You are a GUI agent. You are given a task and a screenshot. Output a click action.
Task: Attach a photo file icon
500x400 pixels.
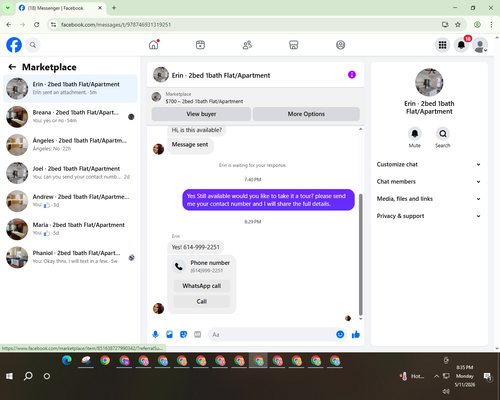point(169,334)
